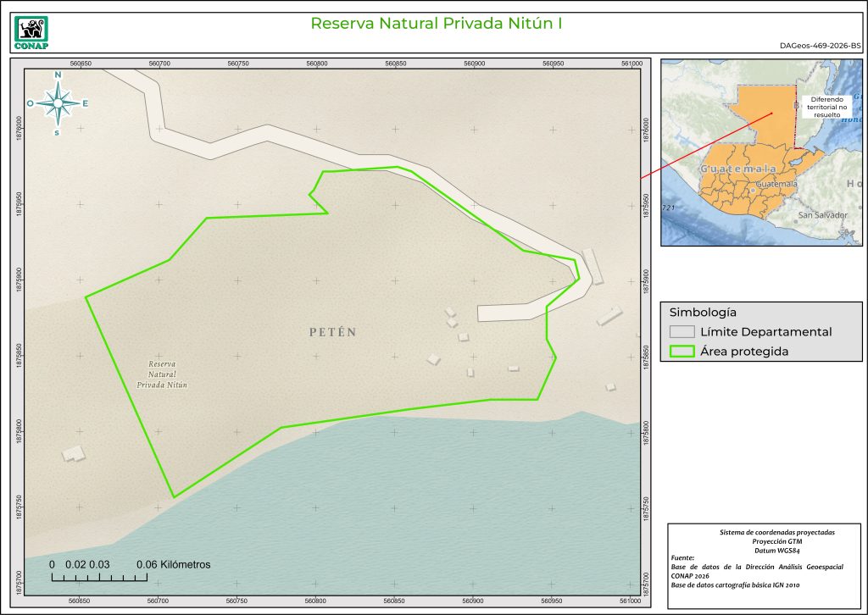The width and height of the screenshot is (868, 615).
Task: Click the map title Reserva Natural Privada Nitún I
Action: (437, 24)
